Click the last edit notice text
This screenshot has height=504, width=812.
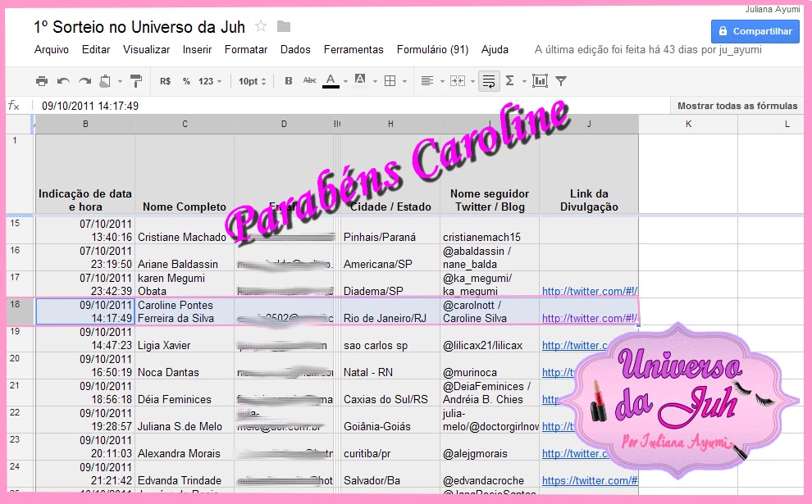[648, 50]
